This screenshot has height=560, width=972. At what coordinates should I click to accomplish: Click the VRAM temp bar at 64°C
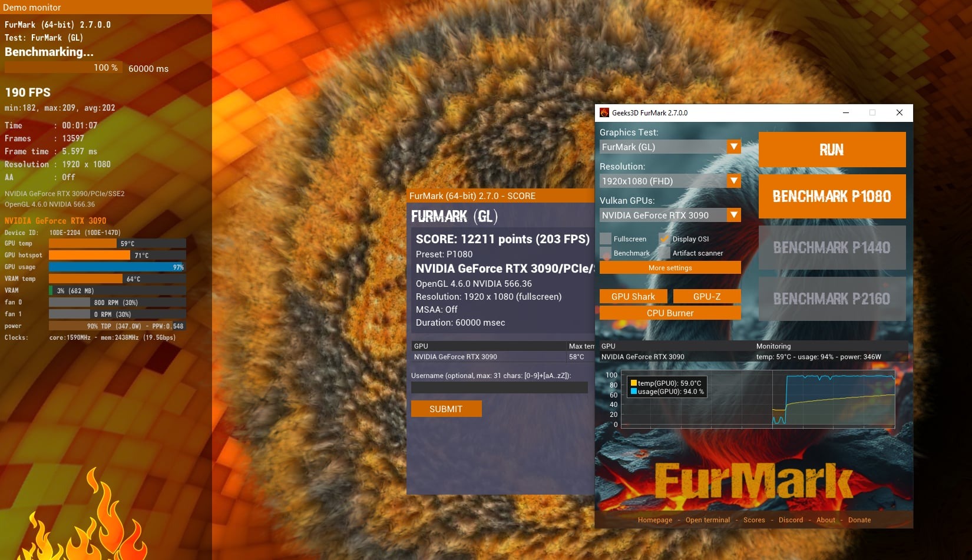117,279
